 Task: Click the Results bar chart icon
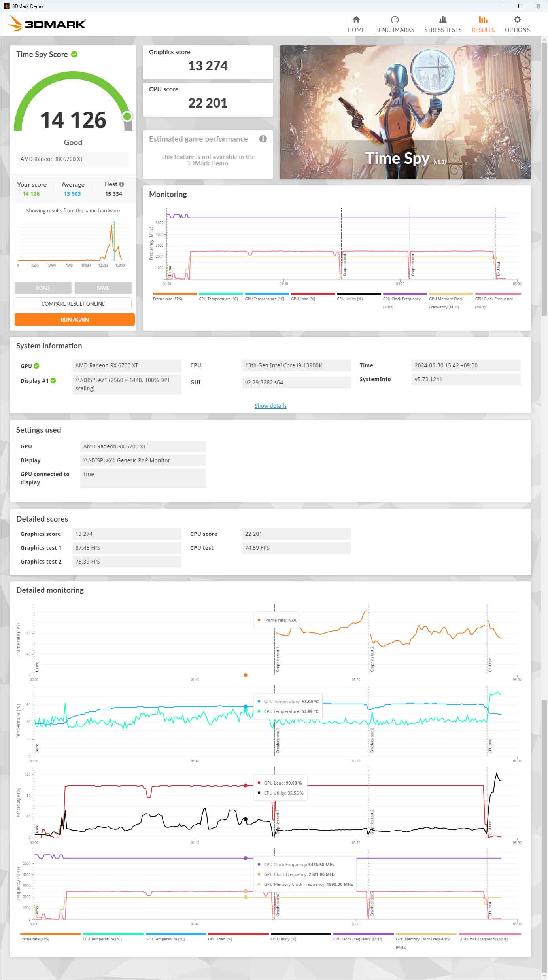click(x=483, y=20)
